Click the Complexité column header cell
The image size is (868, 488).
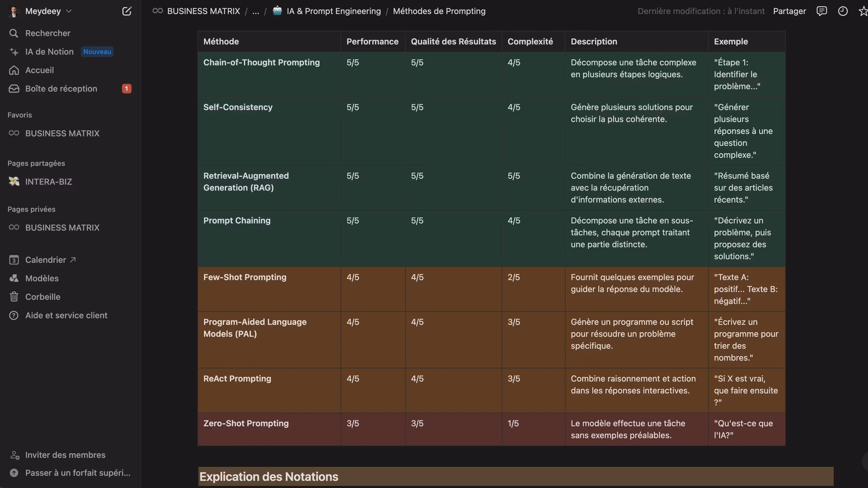click(530, 41)
